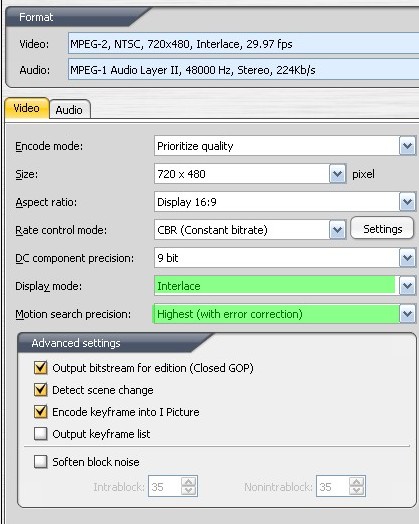Screen dimensions: 419x524
Task: Increase the Intrablock value with up arrow
Action: (188, 482)
